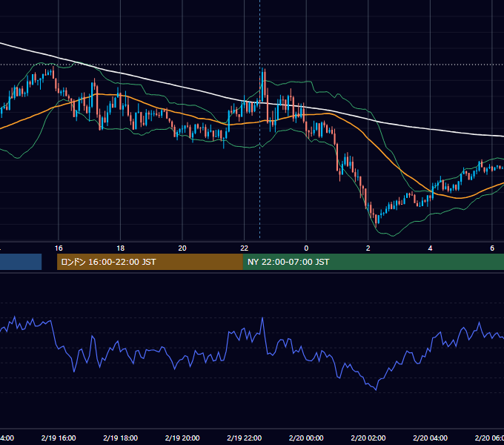Screen dimensions: 504x445
Task: Click the 4 hour label on chart axis
Action: point(430,248)
